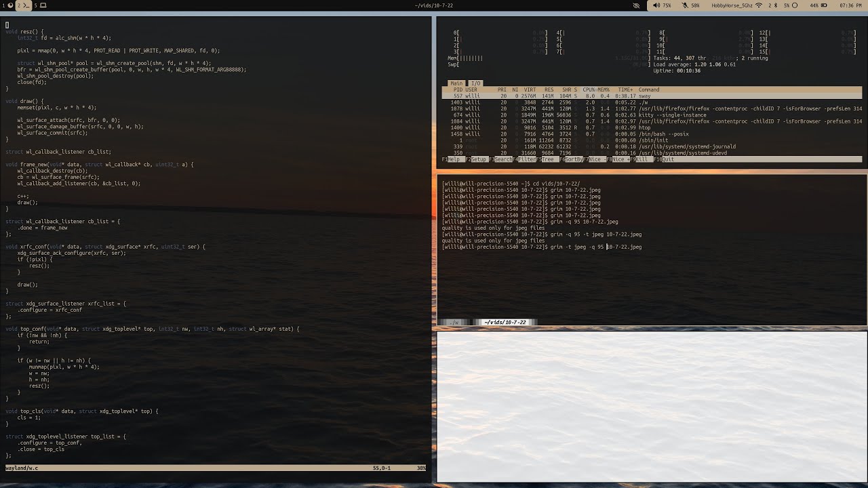Select the systemd-udevd process row
The width and height of the screenshot is (868, 488).
[652, 153]
